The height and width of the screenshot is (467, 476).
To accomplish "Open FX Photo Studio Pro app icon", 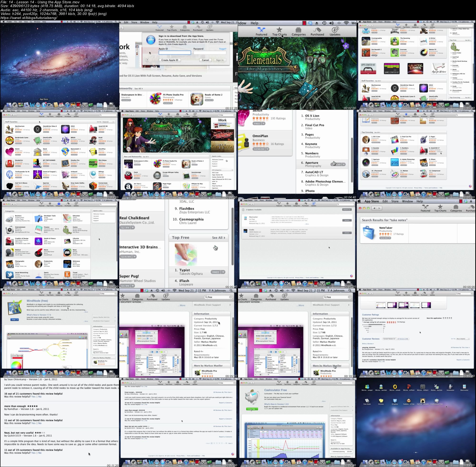I will 155,99.
